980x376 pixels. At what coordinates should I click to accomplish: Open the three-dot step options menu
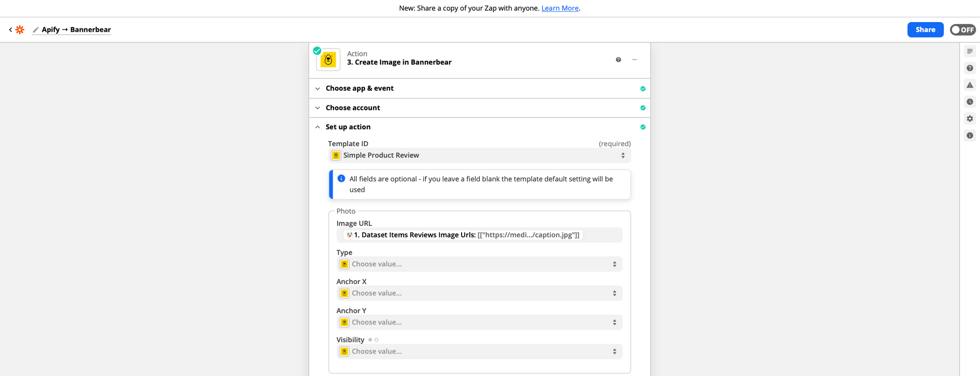pyautogui.click(x=635, y=60)
